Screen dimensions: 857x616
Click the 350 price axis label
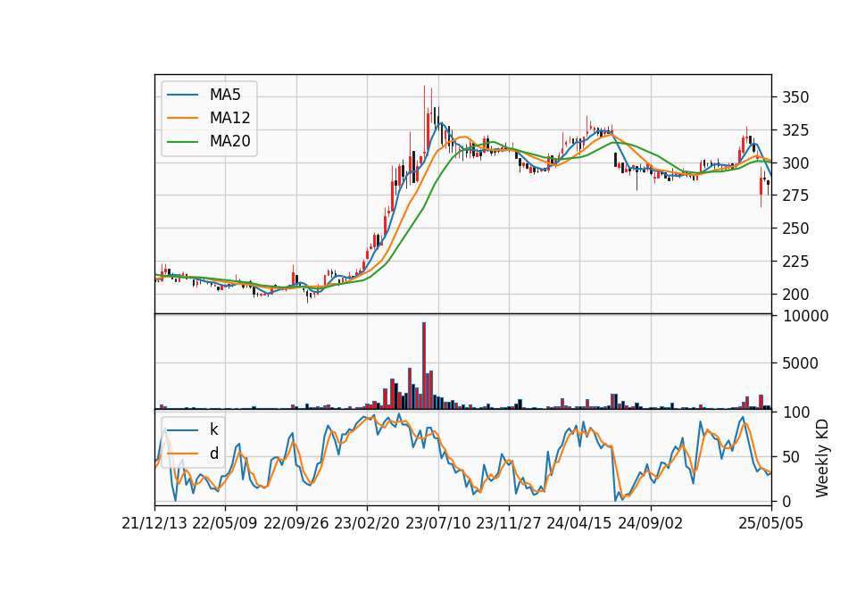coord(795,98)
